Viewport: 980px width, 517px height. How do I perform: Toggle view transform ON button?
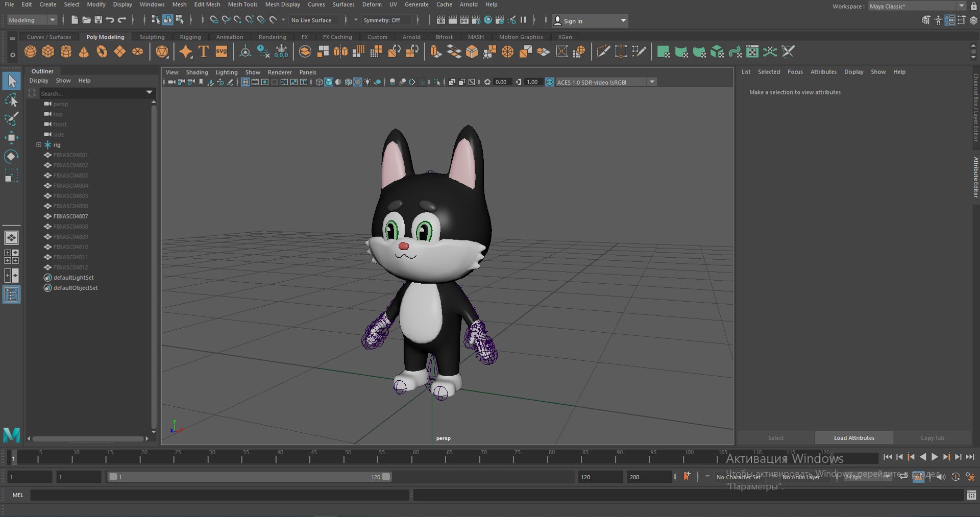click(550, 82)
